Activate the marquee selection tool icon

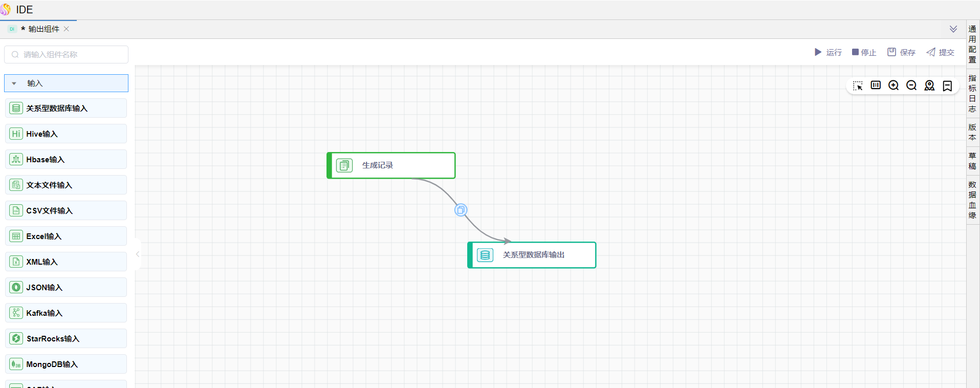pyautogui.click(x=858, y=85)
